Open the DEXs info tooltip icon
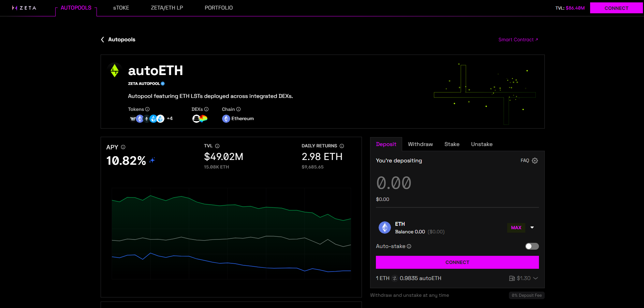The height and width of the screenshot is (308, 644). click(206, 109)
